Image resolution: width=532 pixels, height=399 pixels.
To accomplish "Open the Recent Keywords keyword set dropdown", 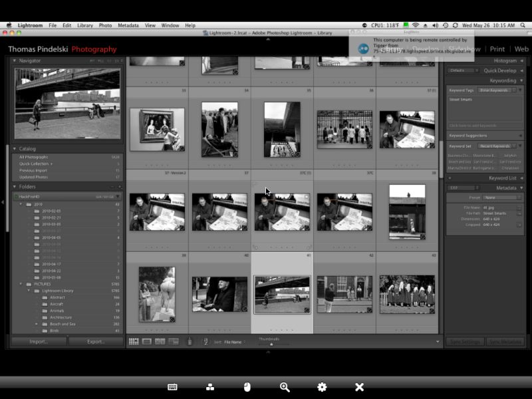I will pos(497,146).
